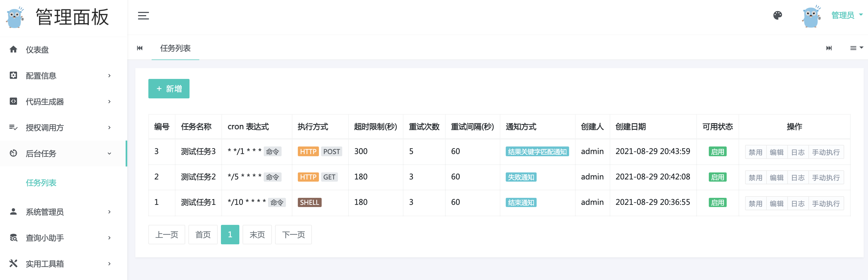Expand the 配置信息 menu chevron
This screenshot has width=868, height=280.
click(x=109, y=76)
